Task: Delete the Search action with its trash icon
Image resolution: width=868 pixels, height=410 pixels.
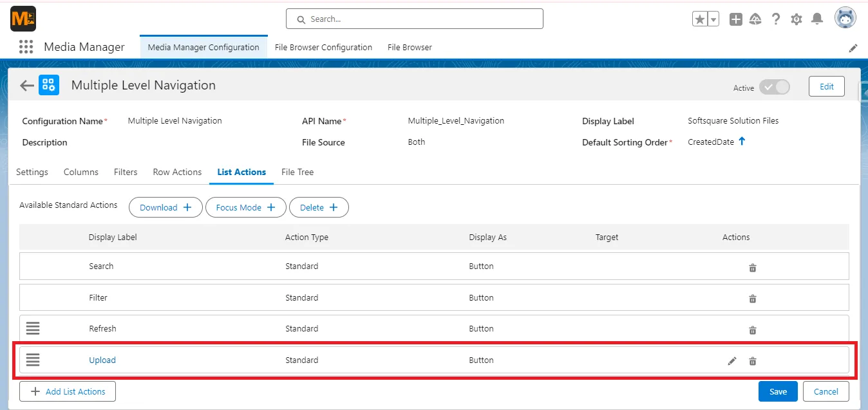Action: [752, 267]
